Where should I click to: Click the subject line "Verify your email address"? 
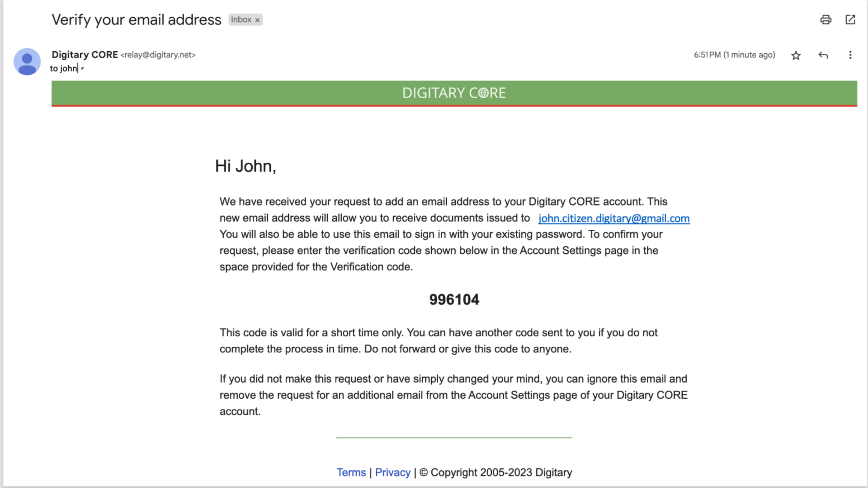coord(136,20)
